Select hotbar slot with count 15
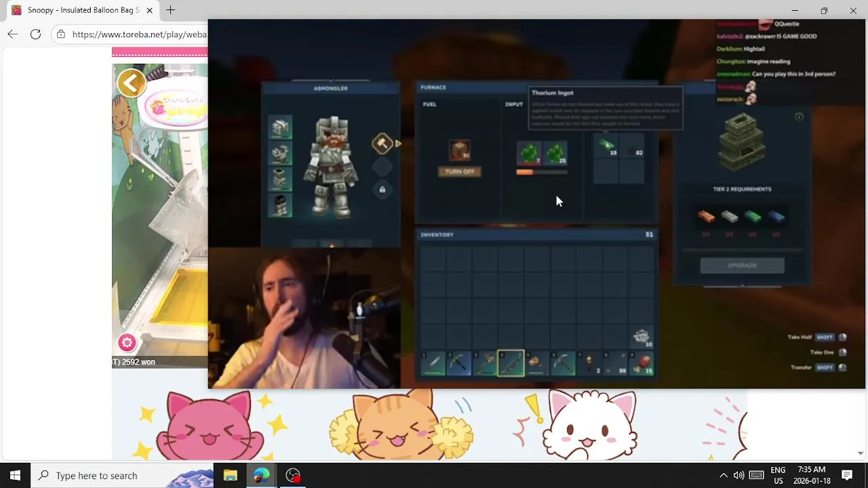 point(642,363)
